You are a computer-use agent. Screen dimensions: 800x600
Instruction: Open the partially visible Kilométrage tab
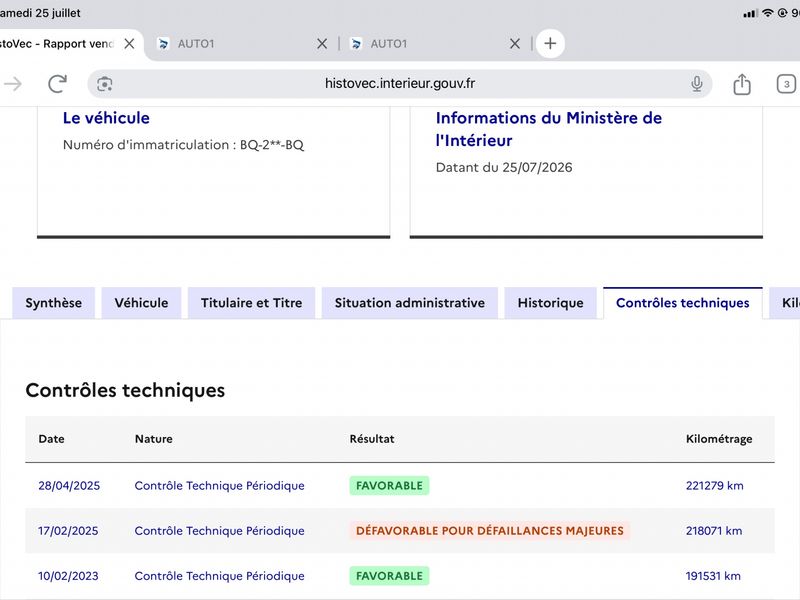point(786,303)
